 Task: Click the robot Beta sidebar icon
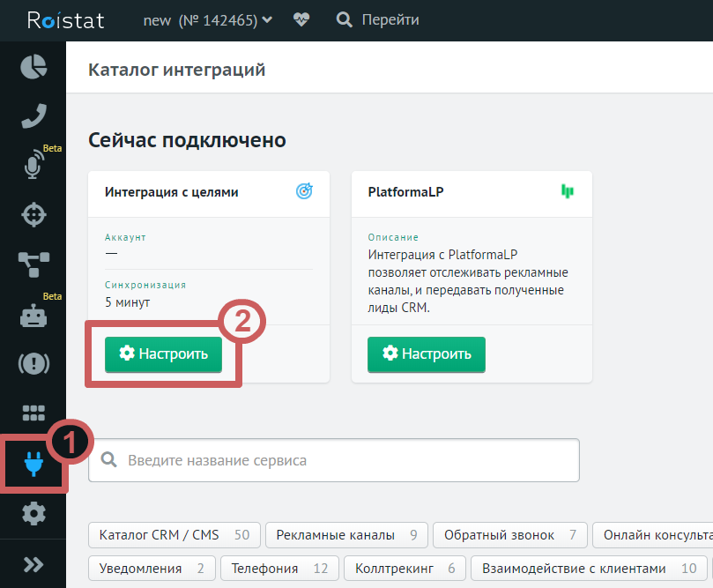[x=33, y=316]
